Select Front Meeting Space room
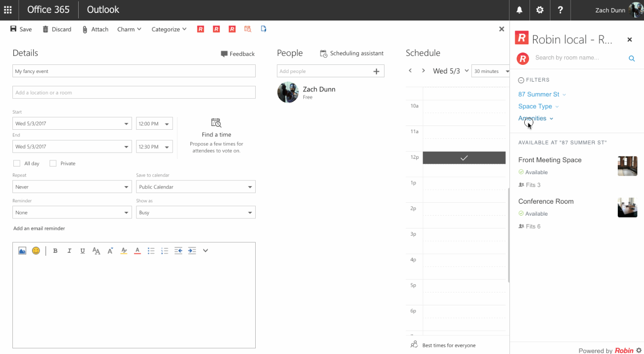Image resolution: width=644 pixels, height=354 pixels. (x=550, y=160)
